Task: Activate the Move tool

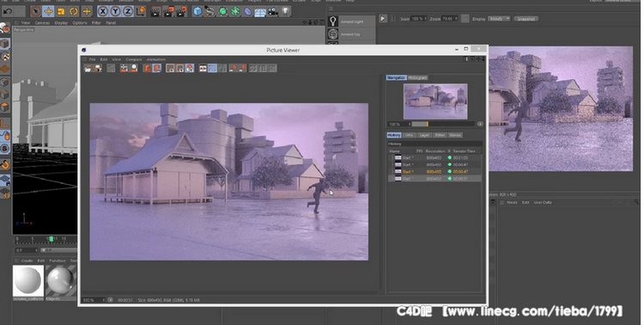Action: tap(48, 11)
